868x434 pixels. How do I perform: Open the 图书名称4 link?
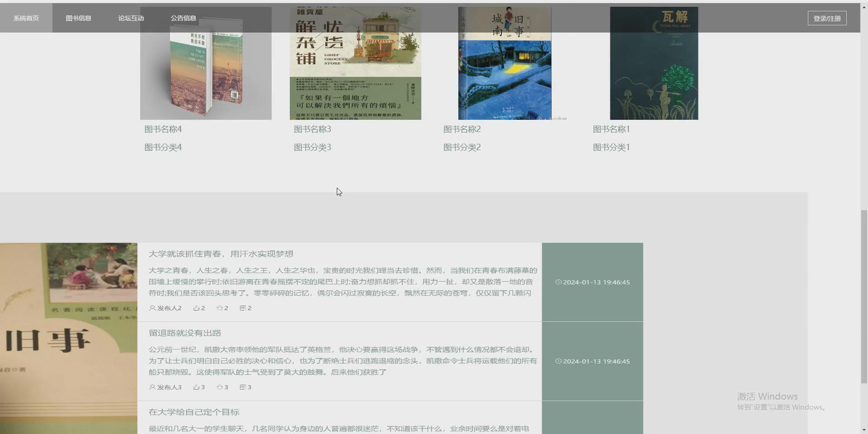click(x=163, y=129)
